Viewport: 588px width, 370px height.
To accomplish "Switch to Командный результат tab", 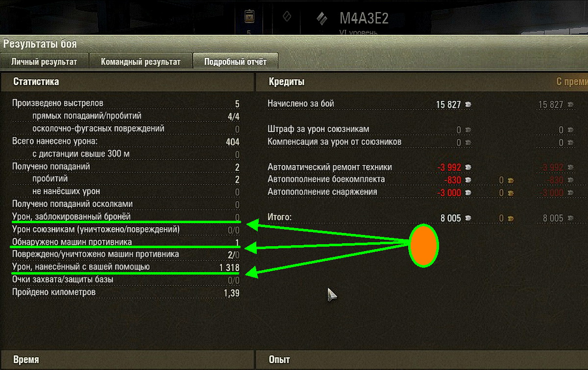I will coord(141,62).
